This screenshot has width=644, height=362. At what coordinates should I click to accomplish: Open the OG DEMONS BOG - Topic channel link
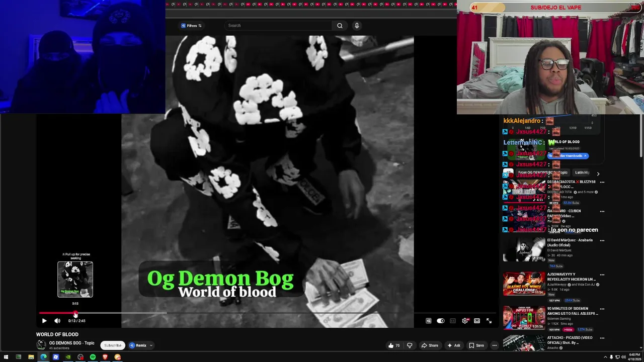pos(71,343)
